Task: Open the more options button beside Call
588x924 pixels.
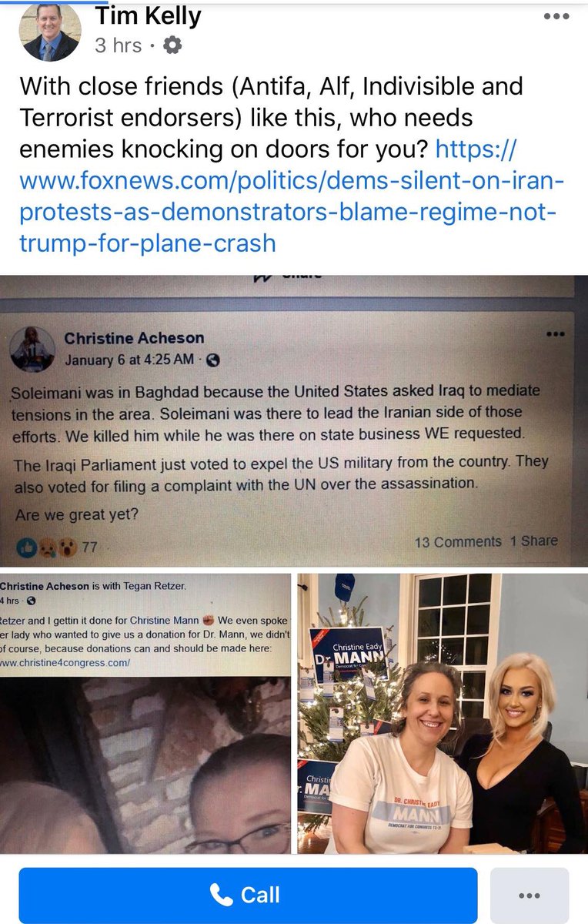Action: 530,896
